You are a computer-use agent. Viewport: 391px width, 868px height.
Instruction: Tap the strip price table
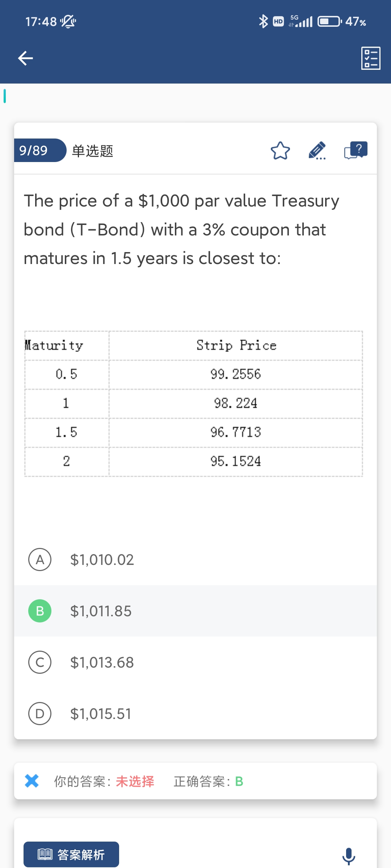click(194, 404)
